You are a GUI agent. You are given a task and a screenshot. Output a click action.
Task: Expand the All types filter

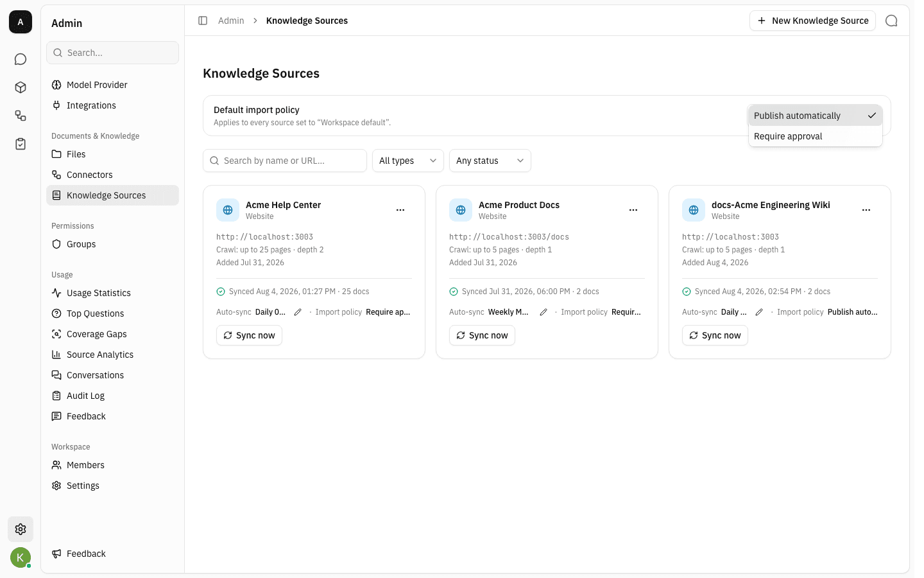coord(408,161)
